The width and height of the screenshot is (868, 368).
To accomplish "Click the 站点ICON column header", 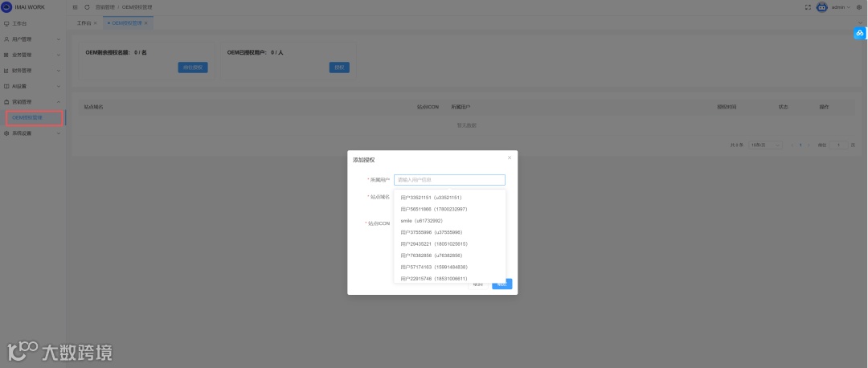I will click(x=428, y=107).
